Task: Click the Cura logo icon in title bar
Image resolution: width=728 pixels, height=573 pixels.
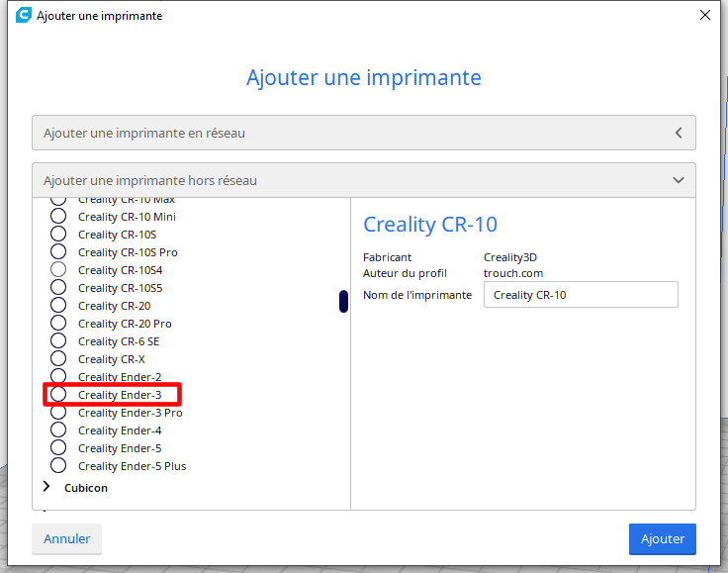Action: pos(23,15)
